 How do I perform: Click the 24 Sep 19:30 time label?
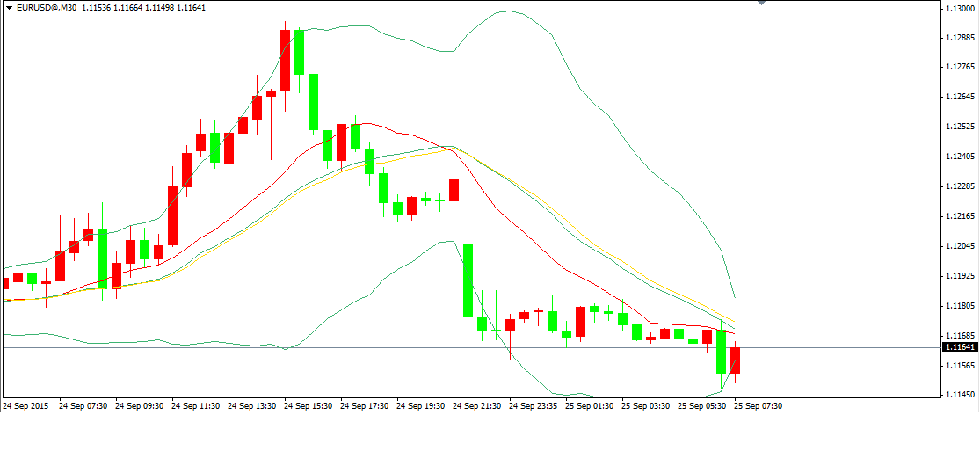pyautogui.click(x=419, y=406)
